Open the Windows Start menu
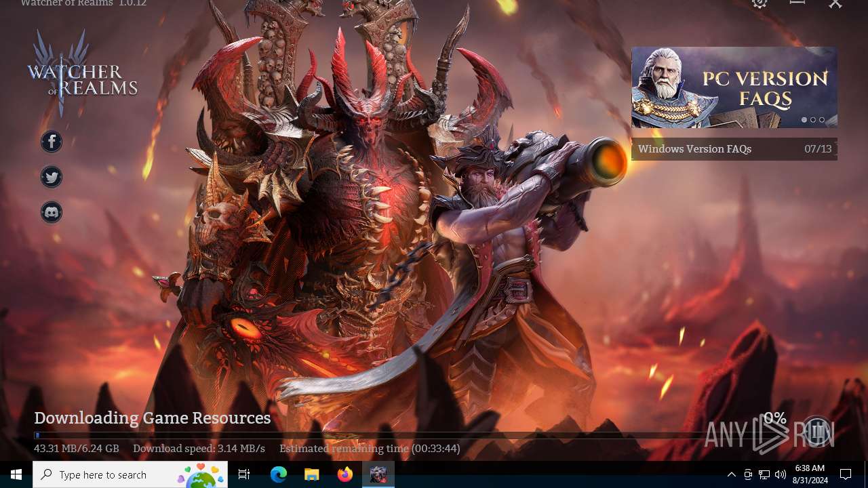Image resolution: width=868 pixels, height=488 pixels. (16, 474)
